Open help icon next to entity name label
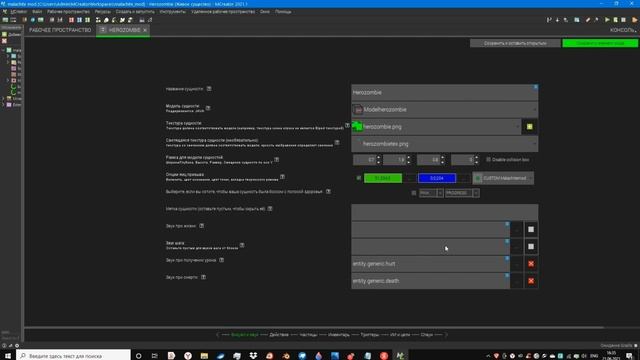The image size is (640, 360). coord(209,89)
